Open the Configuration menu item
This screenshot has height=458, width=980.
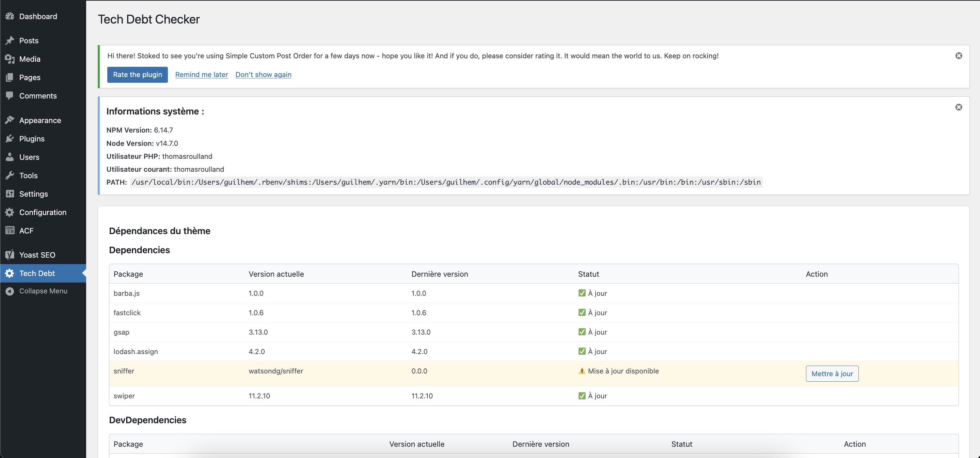pyautogui.click(x=43, y=212)
